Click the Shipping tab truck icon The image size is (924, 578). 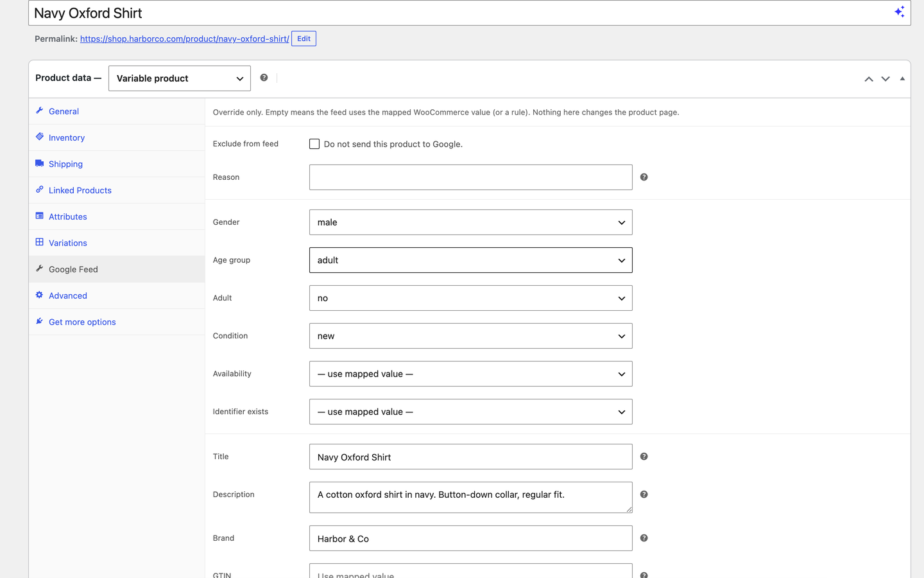click(40, 163)
